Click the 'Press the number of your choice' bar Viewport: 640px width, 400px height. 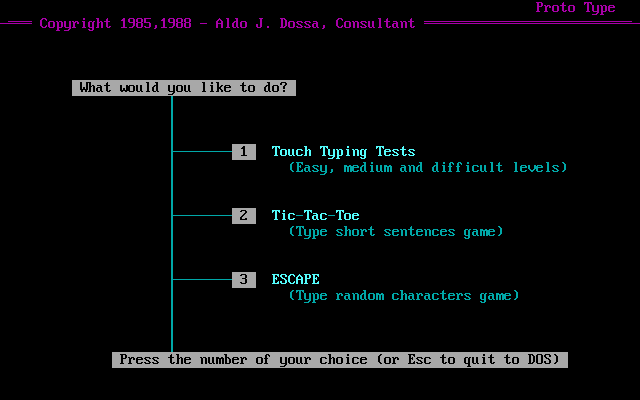coord(340,360)
